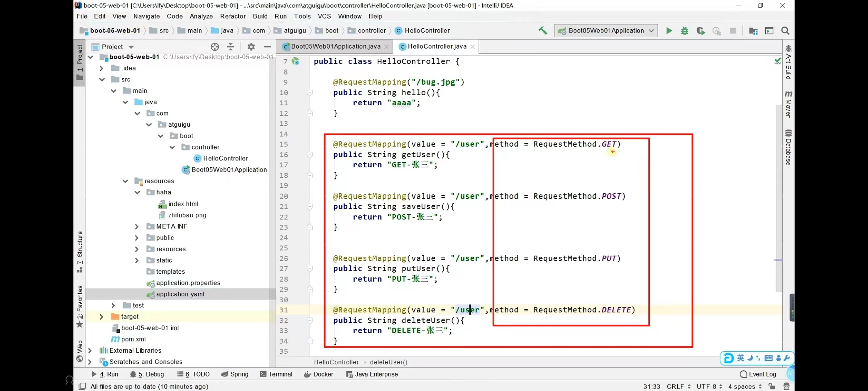Click the Project Structure icon

click(753, 31)
